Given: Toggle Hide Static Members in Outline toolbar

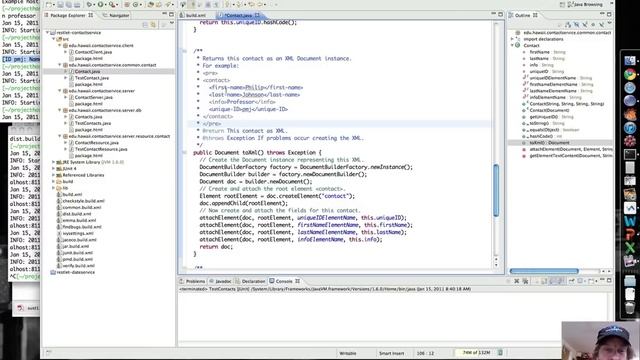Looking at the screenshot, I should pyautogui.click(x=584, y=25).
